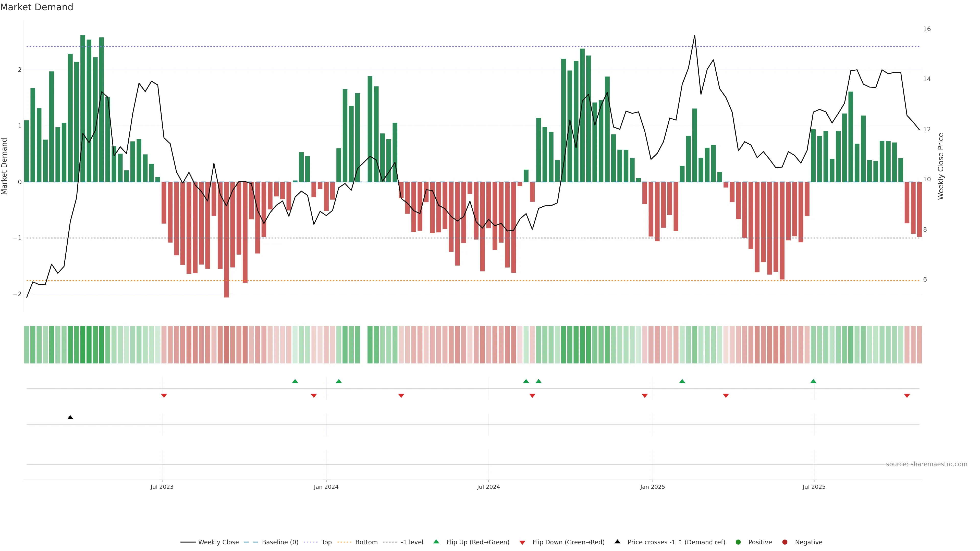
Task: Toggle the Top dotted line legend entry
Action: (x=326, y=542)
